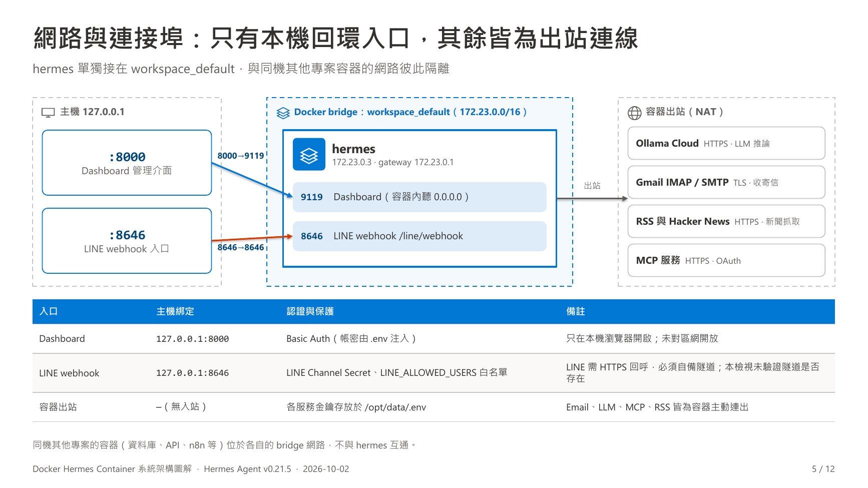The image size is (868, 488).
Task: Click the blue hermes container icon
Action: coord(309,155)
